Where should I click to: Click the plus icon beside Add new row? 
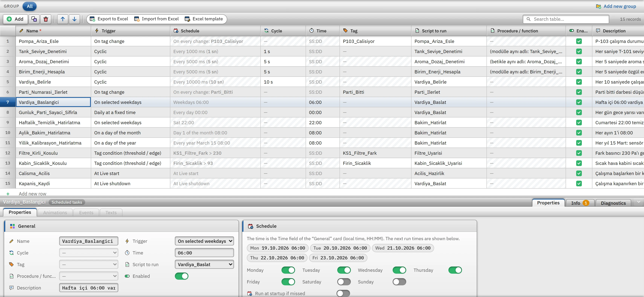[x=8, y=194]
